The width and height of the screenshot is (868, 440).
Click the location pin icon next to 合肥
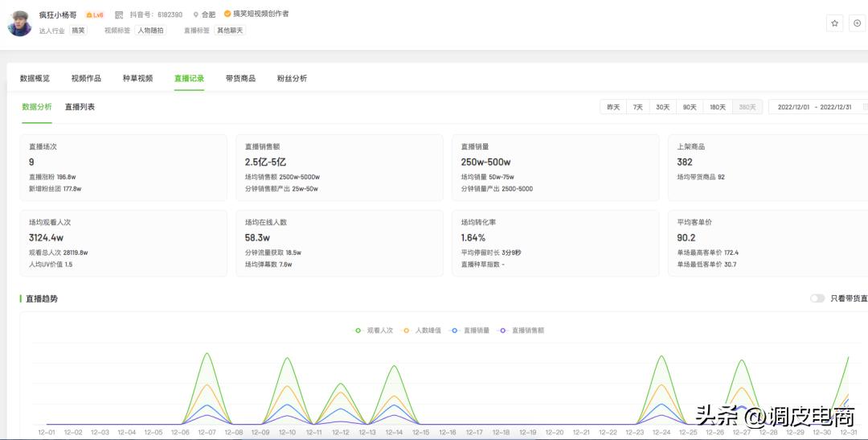tap(196, 15)
